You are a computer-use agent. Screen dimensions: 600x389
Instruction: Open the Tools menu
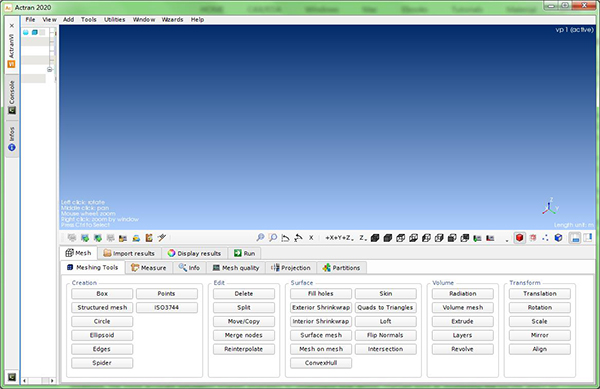point(88,20)
